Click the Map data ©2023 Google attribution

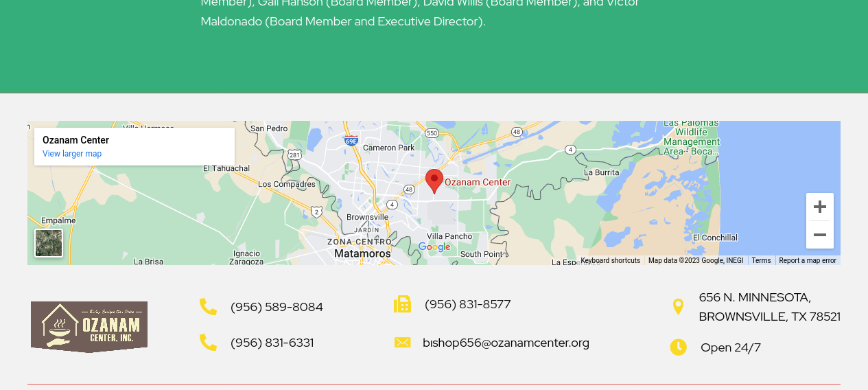tap(695, 261)
